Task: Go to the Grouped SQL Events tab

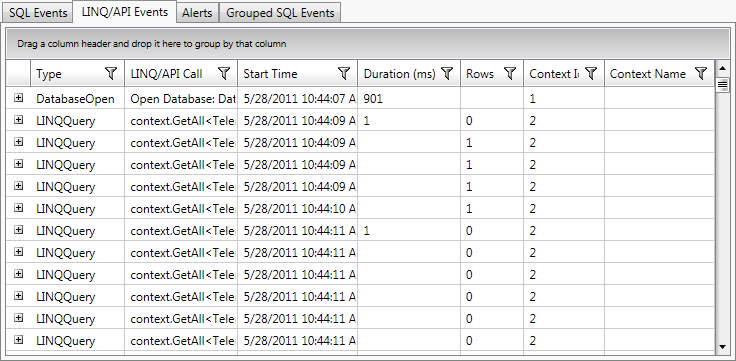Action: (x=280, y=13)
